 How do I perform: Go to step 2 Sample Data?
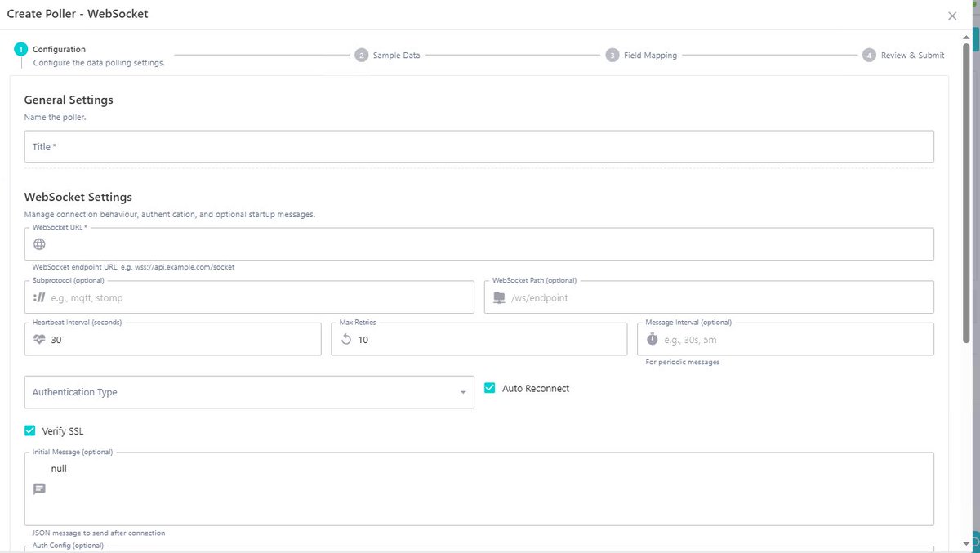coord(388,56)
